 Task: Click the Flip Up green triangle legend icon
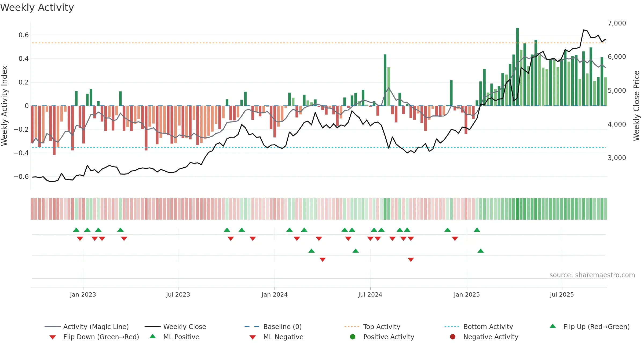[553, 326]
